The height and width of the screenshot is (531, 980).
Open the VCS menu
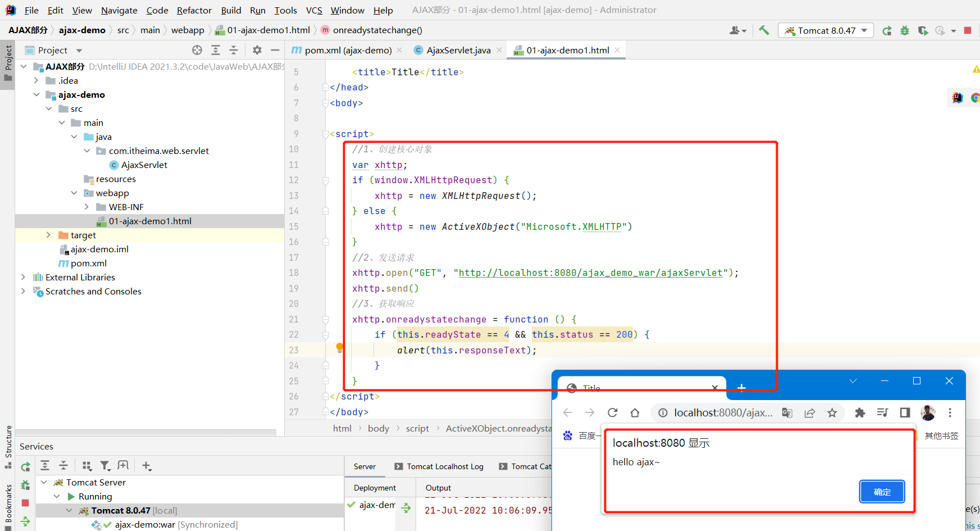pos(314,10)
